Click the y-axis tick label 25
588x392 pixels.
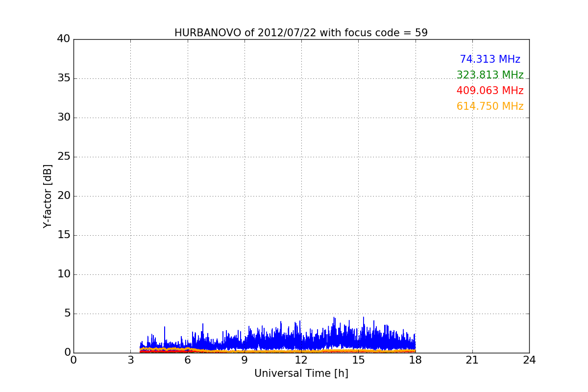click(64, 157)
